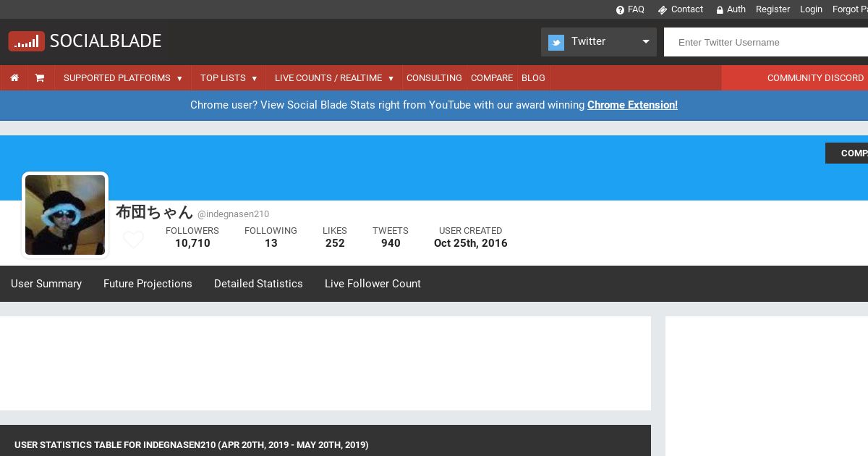Switch to the Future Projections tab
The image size is (868, 456).
[148, 284]
